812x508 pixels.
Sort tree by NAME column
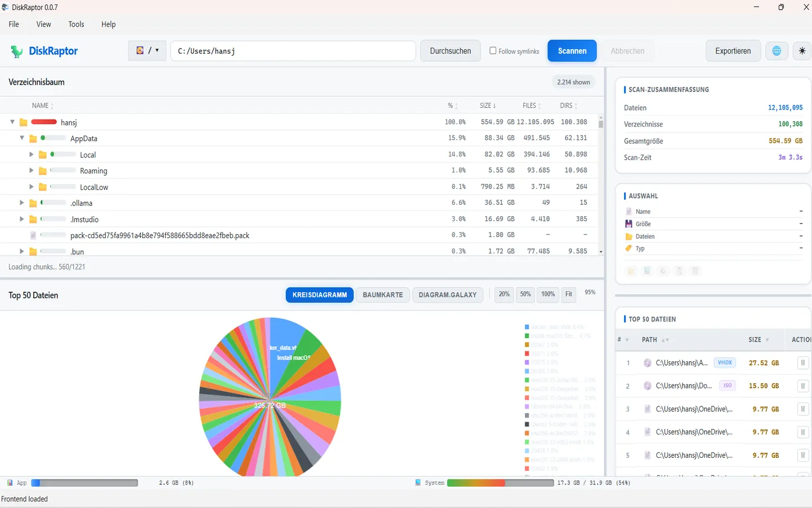click(x=42, y=106)
